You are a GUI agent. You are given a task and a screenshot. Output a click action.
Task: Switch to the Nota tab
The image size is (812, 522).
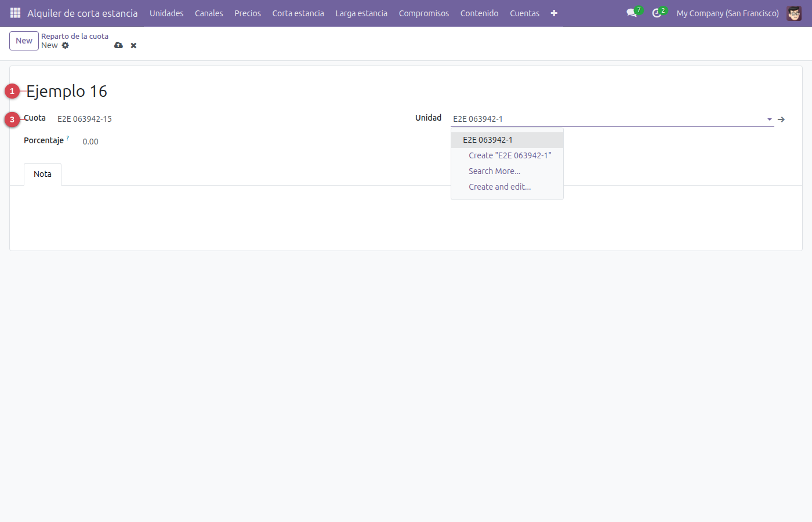point(42,174)
